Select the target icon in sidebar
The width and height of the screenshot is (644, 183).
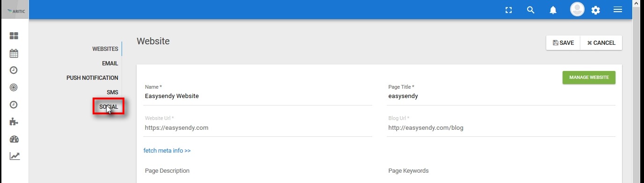pos(14,87)
